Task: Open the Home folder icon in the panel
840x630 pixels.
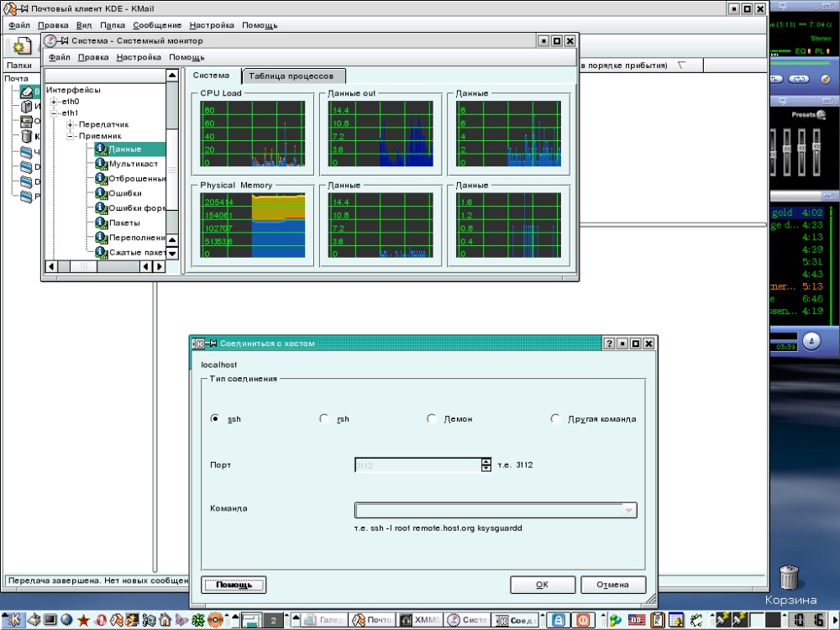Action: coord(165,620)
